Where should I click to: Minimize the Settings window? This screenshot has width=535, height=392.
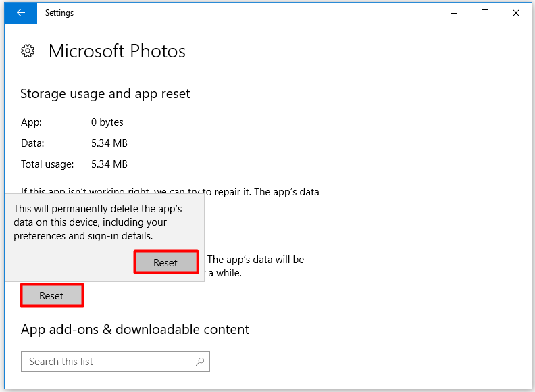(x=454, y=13)
